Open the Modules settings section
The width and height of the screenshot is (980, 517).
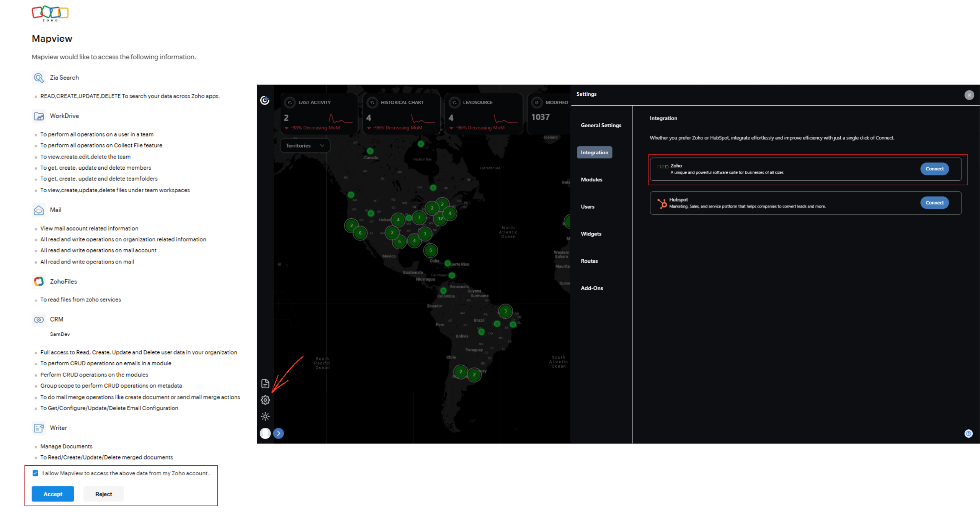(591, 180)
